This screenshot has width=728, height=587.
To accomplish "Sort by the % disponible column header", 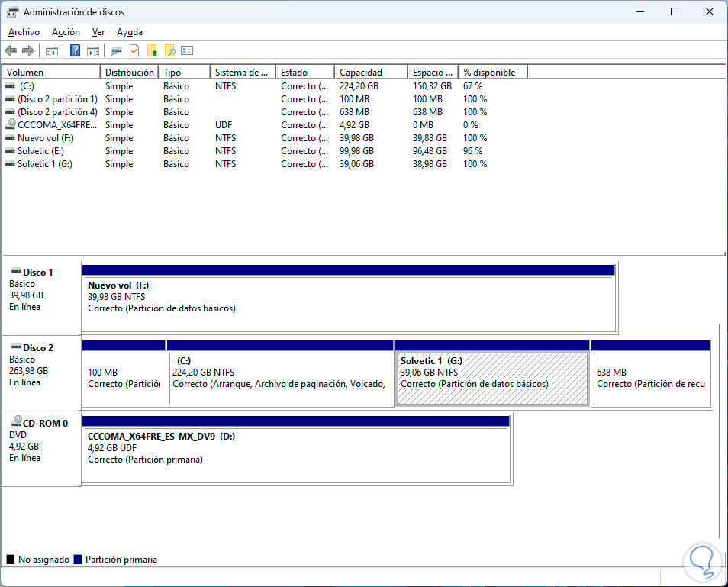I will (493, 72).
